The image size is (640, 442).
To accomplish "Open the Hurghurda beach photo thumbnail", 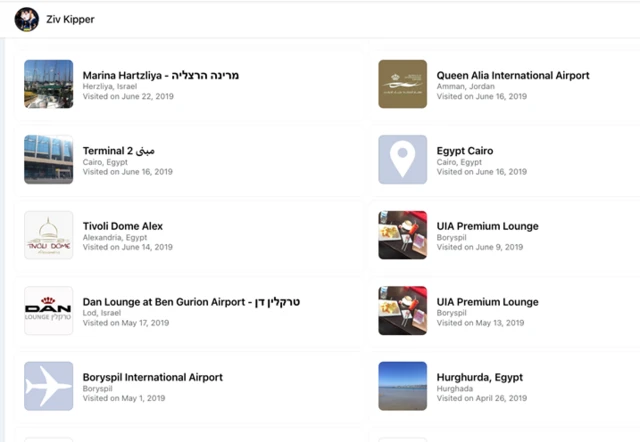I will 402,386.
